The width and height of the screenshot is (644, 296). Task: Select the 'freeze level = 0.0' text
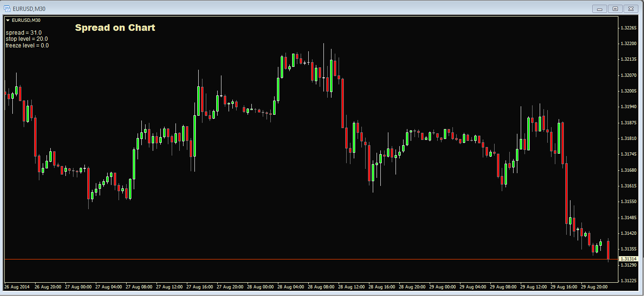tap(27, 46)
